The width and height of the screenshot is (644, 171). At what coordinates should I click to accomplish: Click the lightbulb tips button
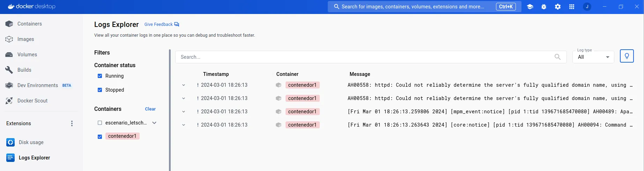(x=627, y=56)
